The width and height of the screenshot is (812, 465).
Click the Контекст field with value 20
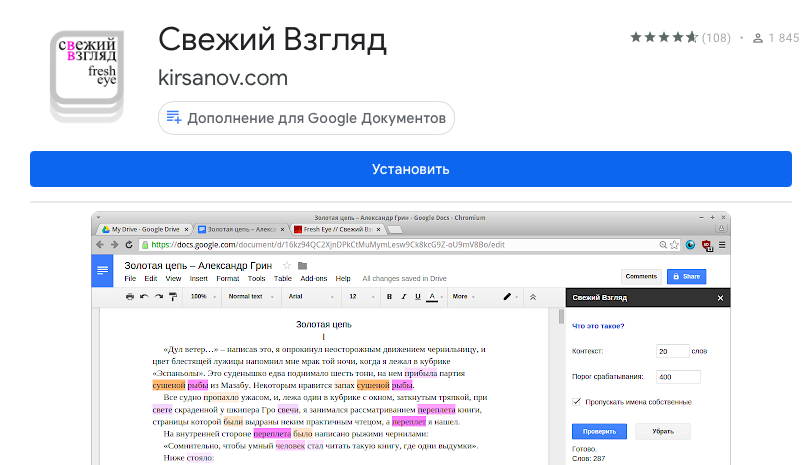[672, 351]
